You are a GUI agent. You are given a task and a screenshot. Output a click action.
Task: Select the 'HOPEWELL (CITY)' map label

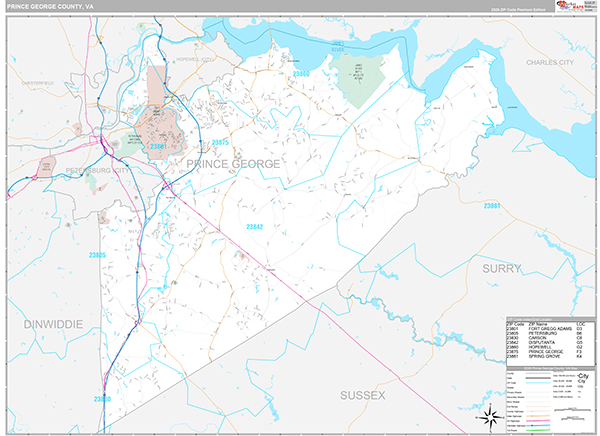tap(195, 60)
